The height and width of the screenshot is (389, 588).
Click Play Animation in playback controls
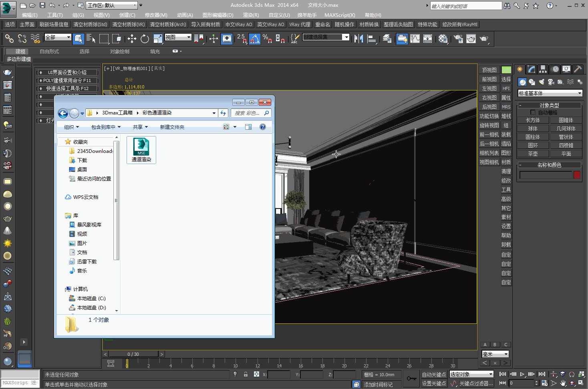pos(522,374)
